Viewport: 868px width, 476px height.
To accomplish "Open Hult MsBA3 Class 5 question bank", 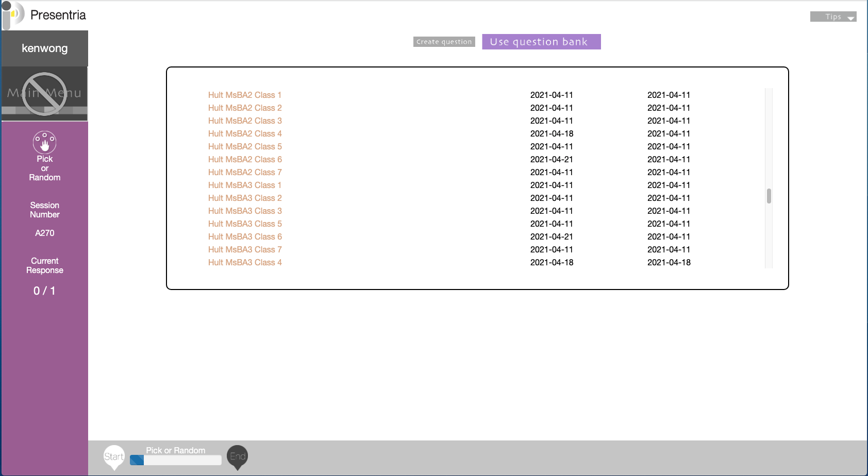I will point(245,224).
